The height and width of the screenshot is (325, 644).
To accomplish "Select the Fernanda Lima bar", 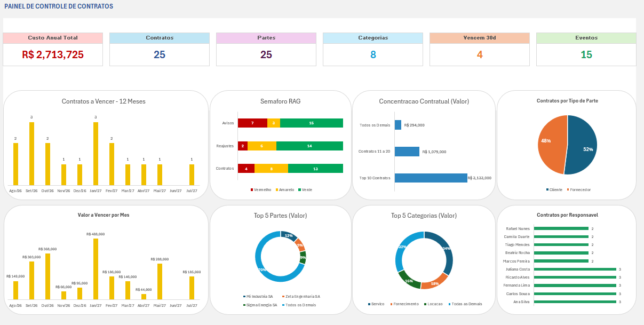I will click(x=575, y=286).
